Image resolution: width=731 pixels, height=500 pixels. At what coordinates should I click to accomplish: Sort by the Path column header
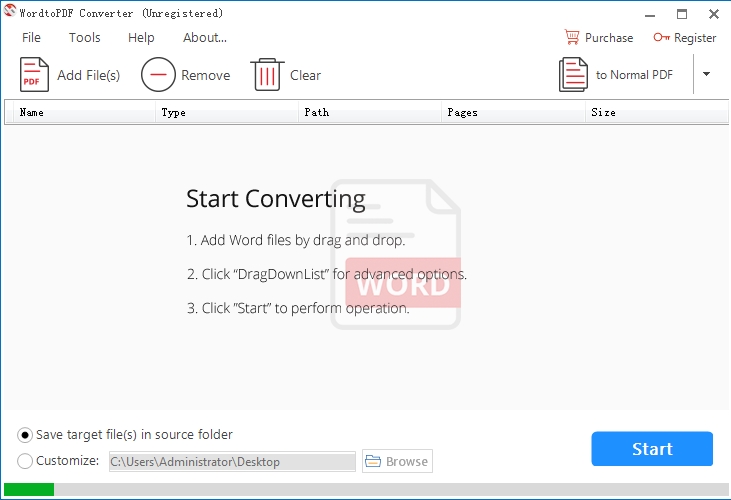point(370,112)
